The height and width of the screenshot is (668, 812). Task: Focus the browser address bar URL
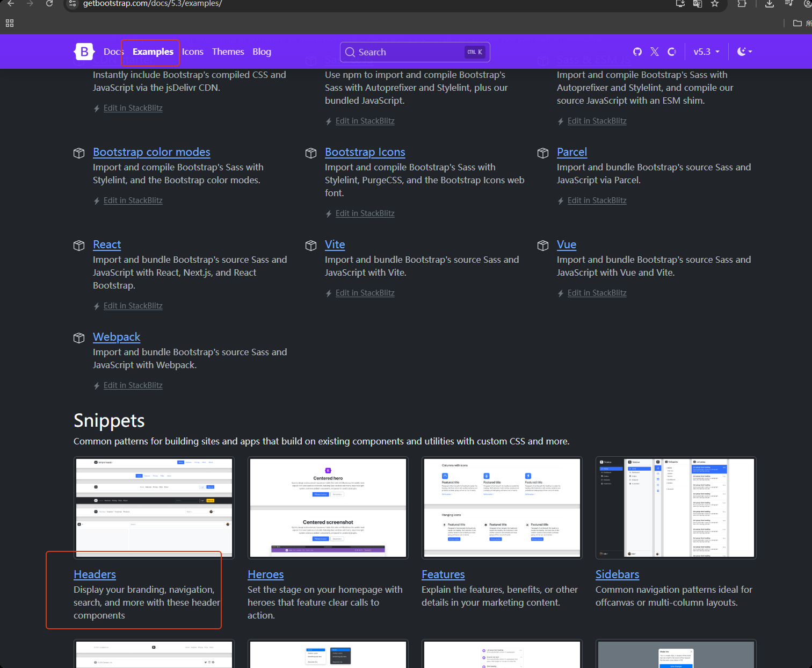pos(153,4)
